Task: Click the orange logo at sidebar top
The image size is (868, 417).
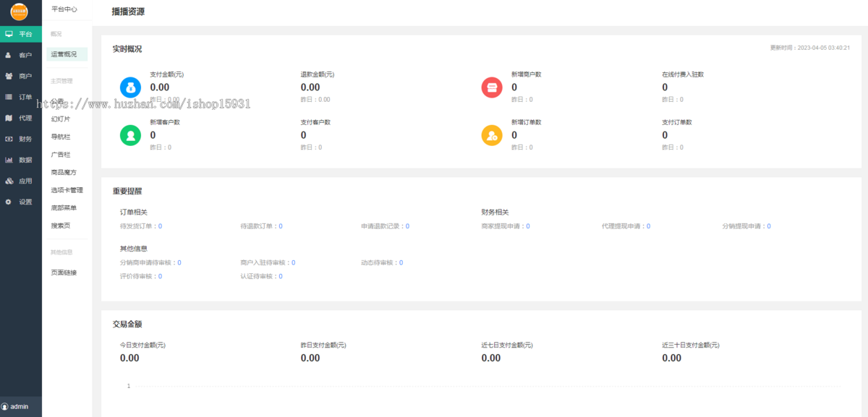Action: 19,12
